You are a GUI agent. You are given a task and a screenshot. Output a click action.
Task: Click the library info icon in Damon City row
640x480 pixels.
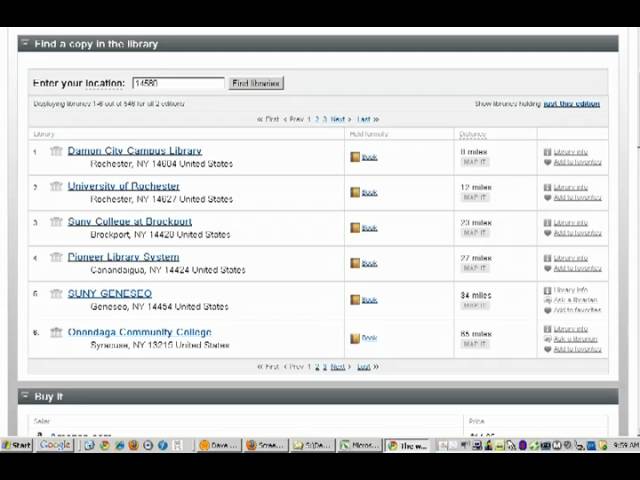[548, 152]
